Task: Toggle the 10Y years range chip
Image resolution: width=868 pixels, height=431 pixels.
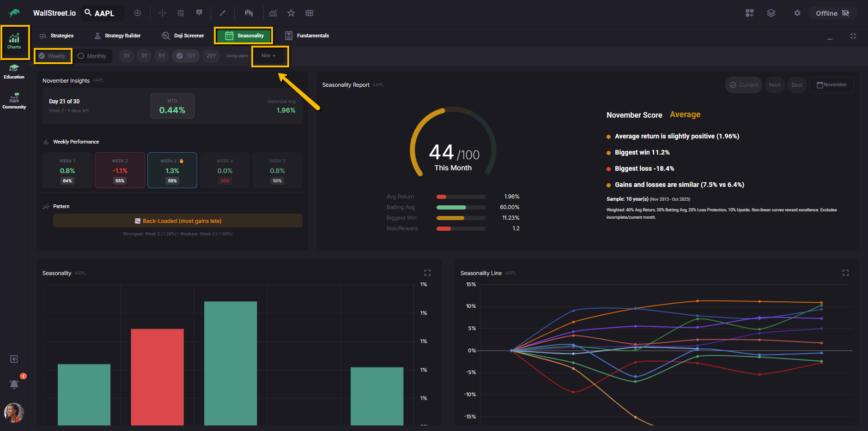Action: [x=186, y=56]
